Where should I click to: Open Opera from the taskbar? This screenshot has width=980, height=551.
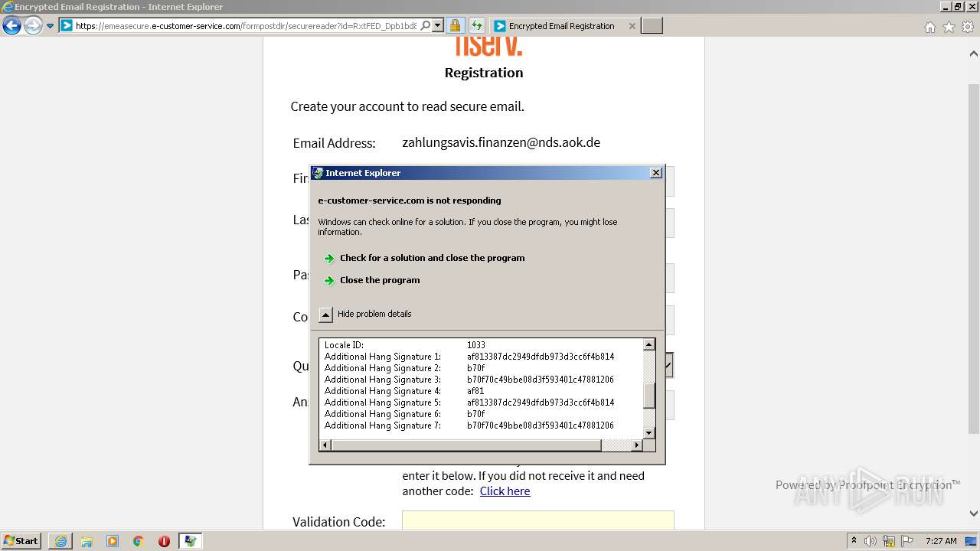coord(164,541)
